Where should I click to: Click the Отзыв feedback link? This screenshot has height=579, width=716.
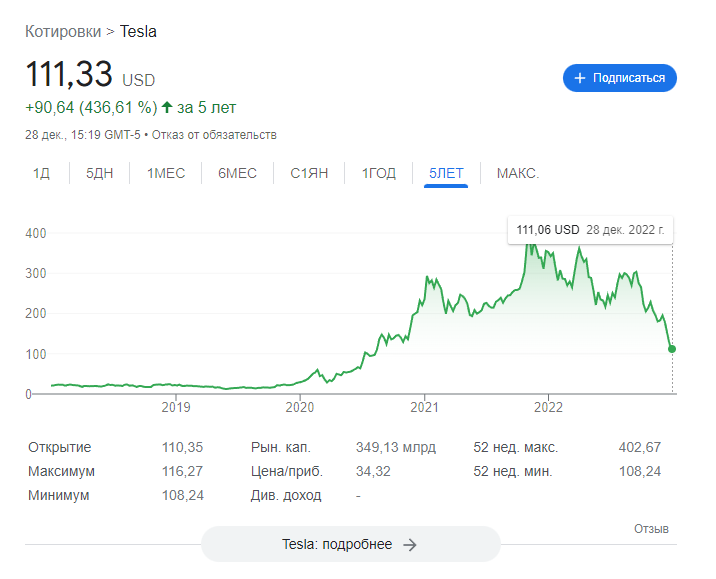[x=651, y=528]
